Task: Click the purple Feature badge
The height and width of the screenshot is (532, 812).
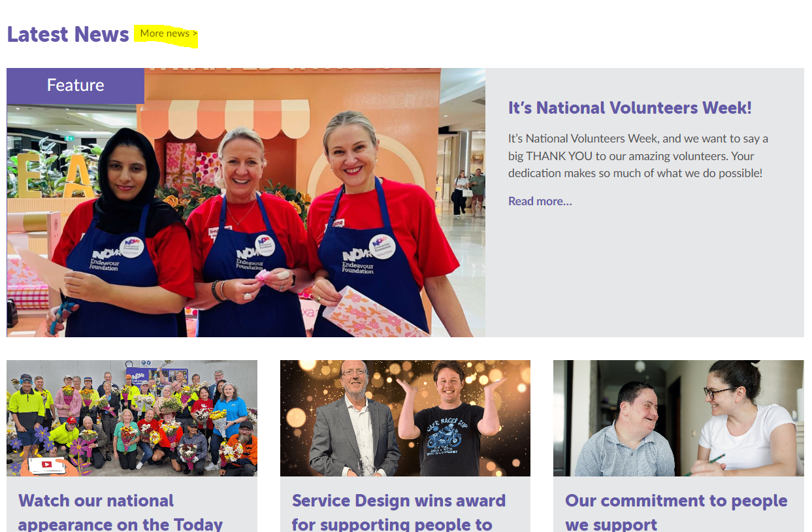Action: [75, 86]
